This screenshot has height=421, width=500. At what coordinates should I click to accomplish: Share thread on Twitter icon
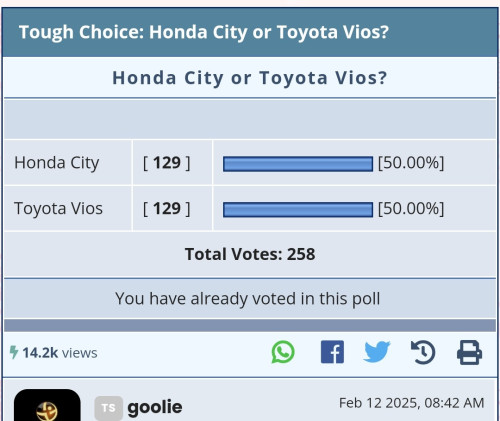click(x=377, y=352)
